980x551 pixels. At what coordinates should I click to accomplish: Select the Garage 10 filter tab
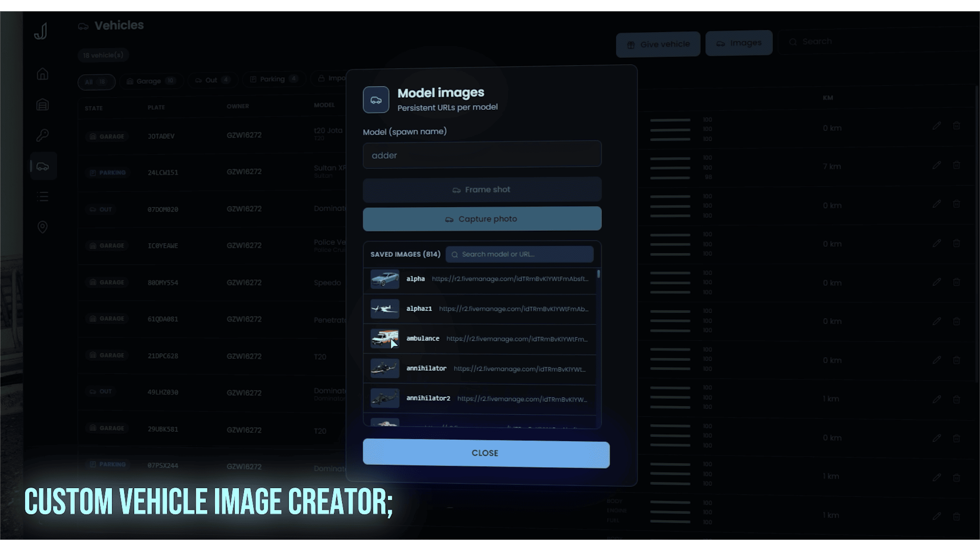[x=151, y=81]
